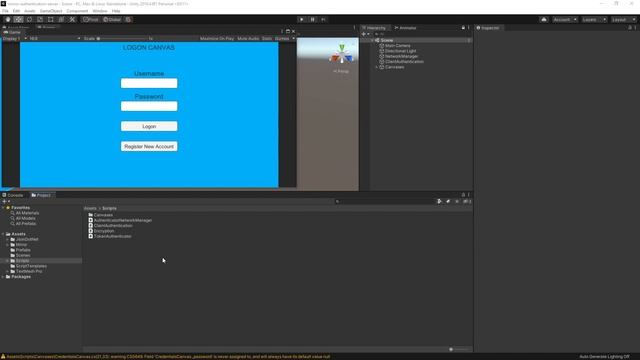Step one frame forward
This screenshot has width=640, height=360.
[323, 20]
